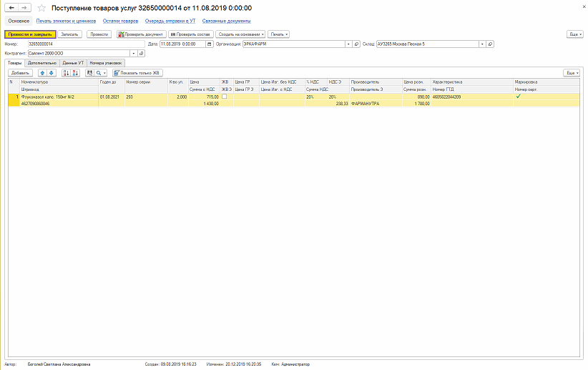Click the forward navigation arrow

point(24,8)
